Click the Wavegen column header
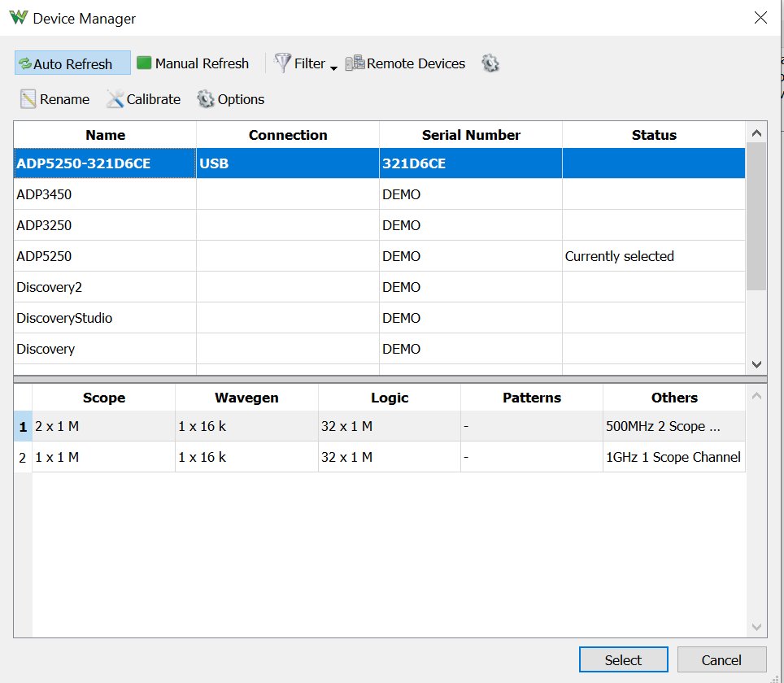The height and width of the screenshot is (683, 784). (x=247, y=398)
